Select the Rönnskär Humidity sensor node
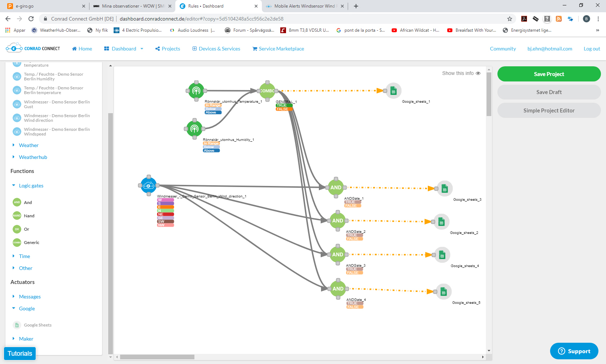Screen dimensions: 606x364 click(x=194, y=129)
